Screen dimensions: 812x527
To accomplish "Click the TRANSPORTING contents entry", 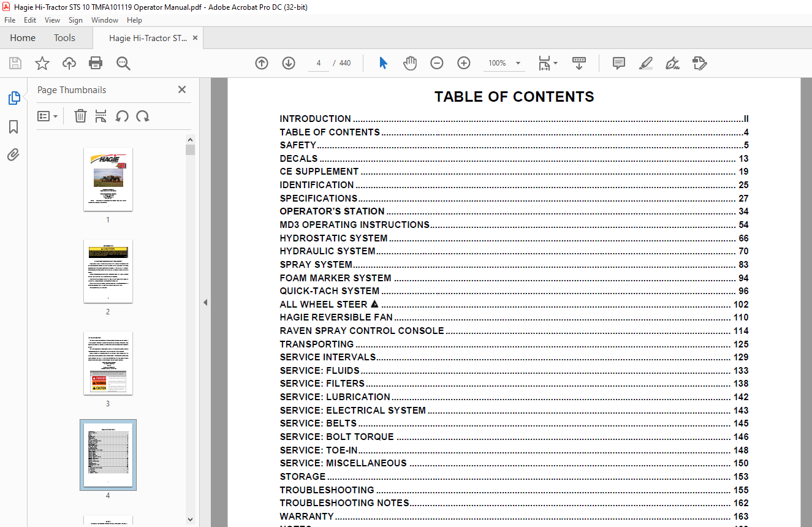I will (514, 344).
